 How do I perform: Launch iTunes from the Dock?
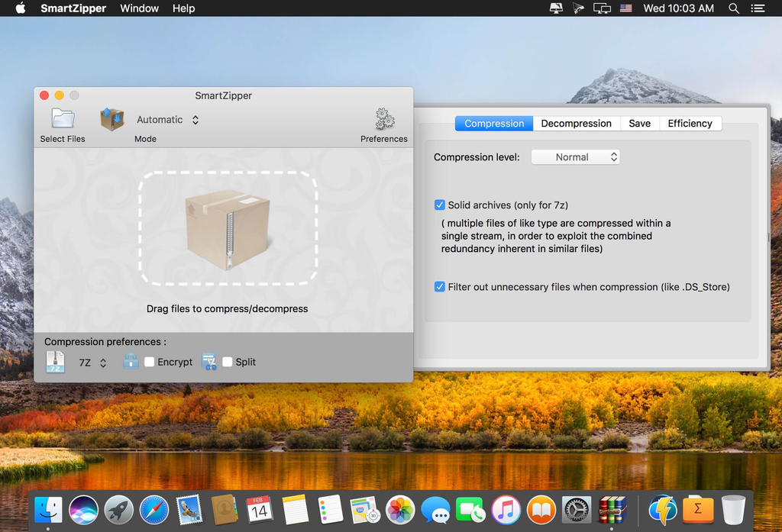[x=506, y=509]
